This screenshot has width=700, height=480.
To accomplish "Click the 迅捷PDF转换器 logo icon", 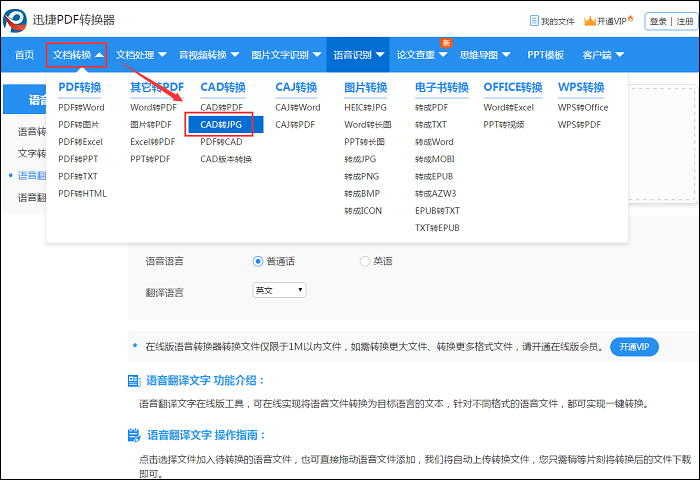I will coord(15,20).
